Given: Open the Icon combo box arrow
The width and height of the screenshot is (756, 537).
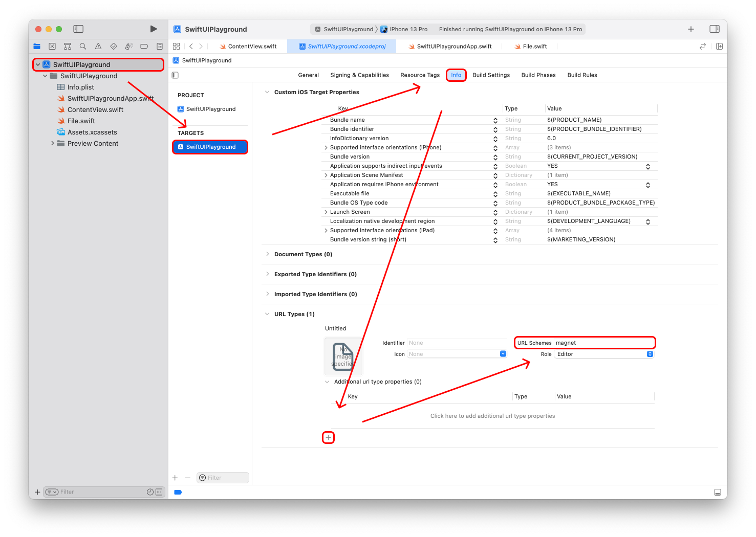Looking at the screenshot, I should click(503, 354).
